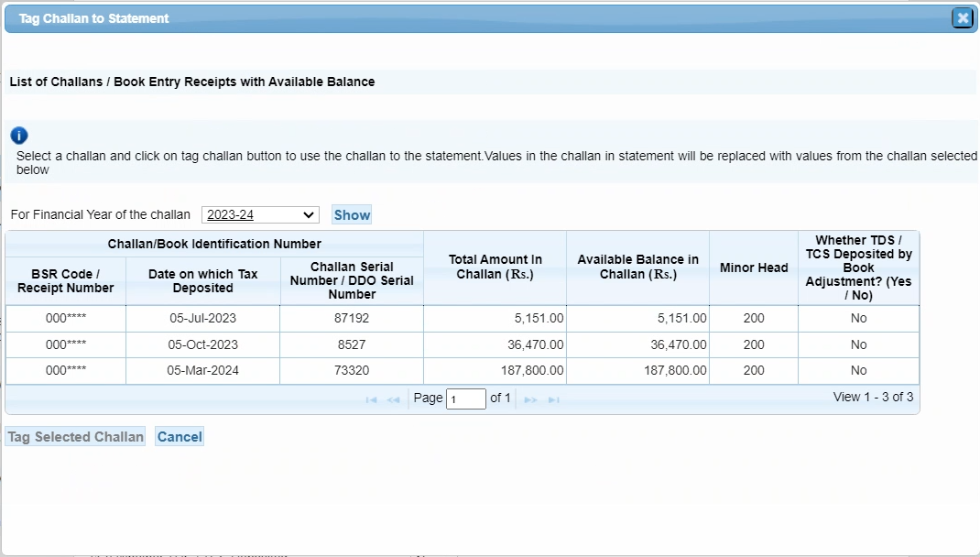The image size is (980, 557).
Task: Click Minor Head 200 in the 73320 row
Action: pos(754,370)
